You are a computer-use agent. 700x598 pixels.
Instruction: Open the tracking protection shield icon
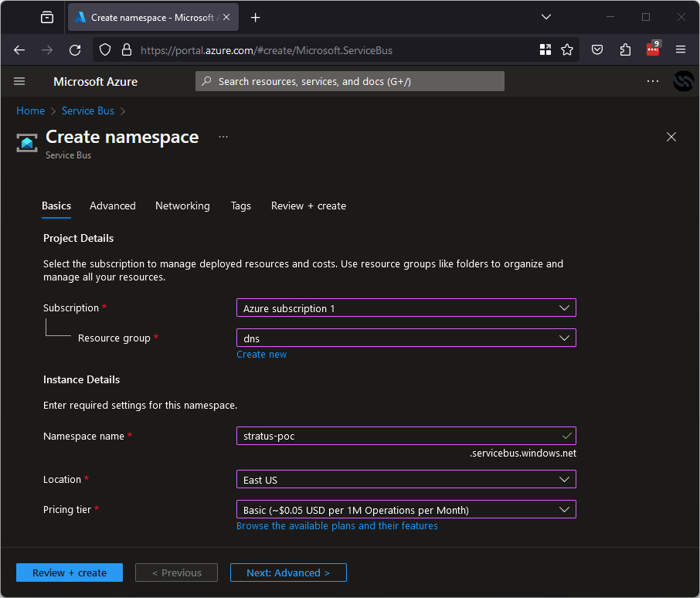click(105, 50)
